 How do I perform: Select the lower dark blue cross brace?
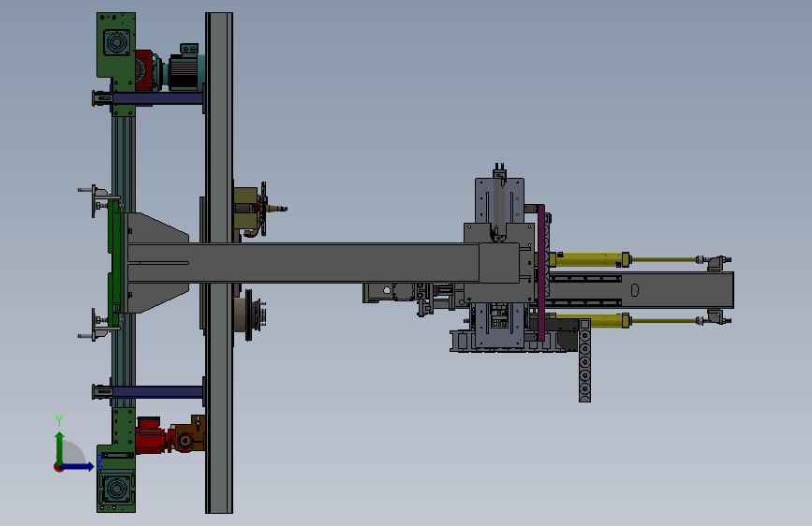tap(157, 391)
